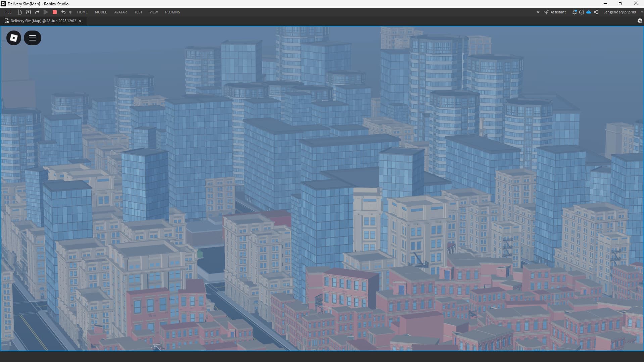Screen dimensions: 644x362
Task: Create a new file from quick access toolbar
Action: [20, 12]
